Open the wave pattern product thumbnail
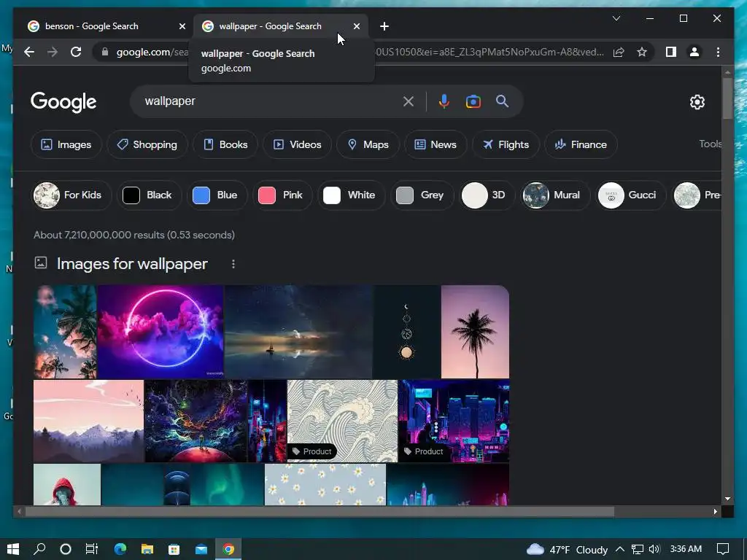The height and width of the screenshot is (560, 747). [x=343, y=421]
